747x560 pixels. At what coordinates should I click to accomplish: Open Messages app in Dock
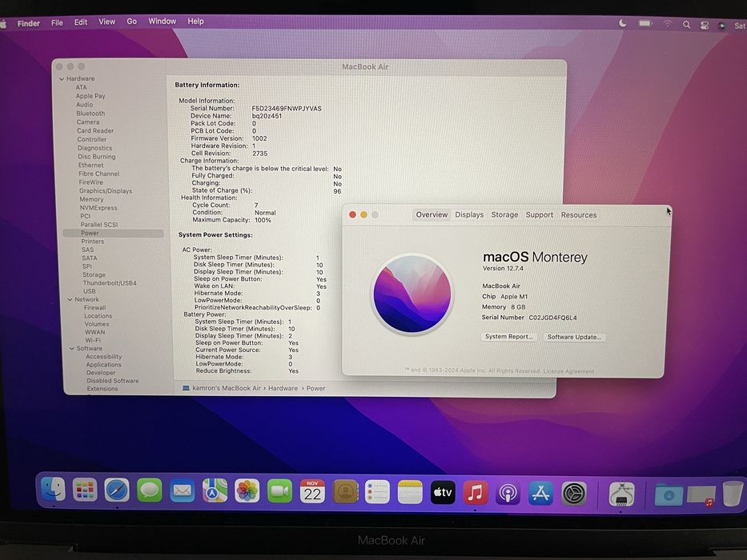pyautogui.click(x=150, y=490)
